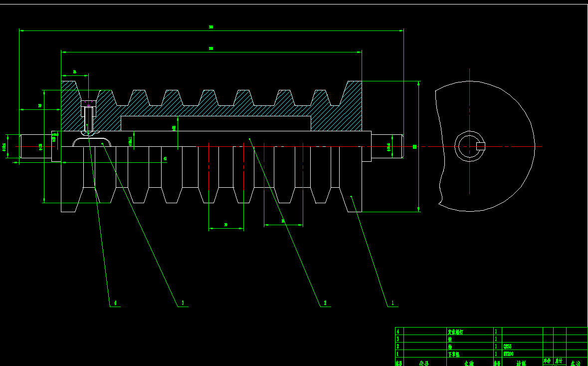Click the 总计 header cell in title block
588x366 pixels.
[x=559, y=361]
